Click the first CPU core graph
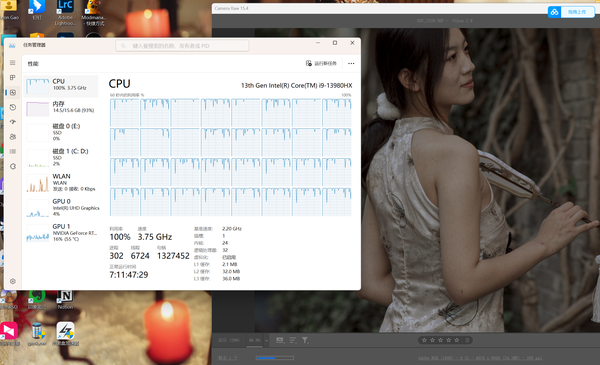The height and width of the screenshot is (365, 600). (124, 112)
